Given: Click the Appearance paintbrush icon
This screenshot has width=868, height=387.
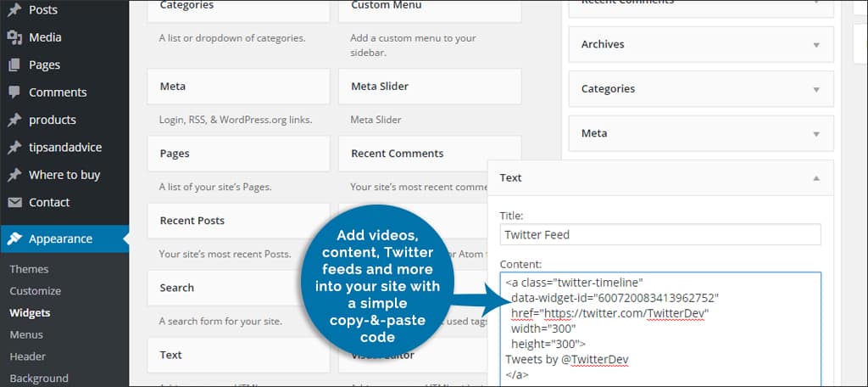Looking at the screenshot, I should click(14, 239).
